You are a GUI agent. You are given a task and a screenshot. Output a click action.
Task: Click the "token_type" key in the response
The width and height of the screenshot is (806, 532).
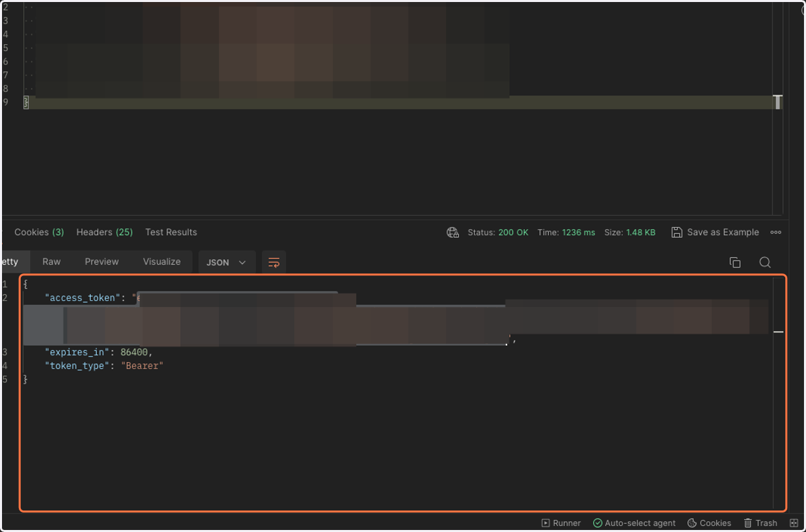77,365
